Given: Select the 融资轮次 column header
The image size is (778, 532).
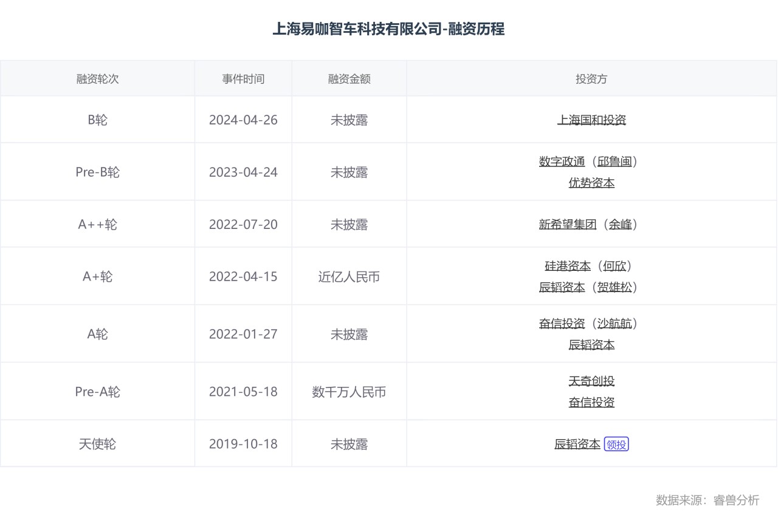Looking at the screenshot, I should coord(97,79).
